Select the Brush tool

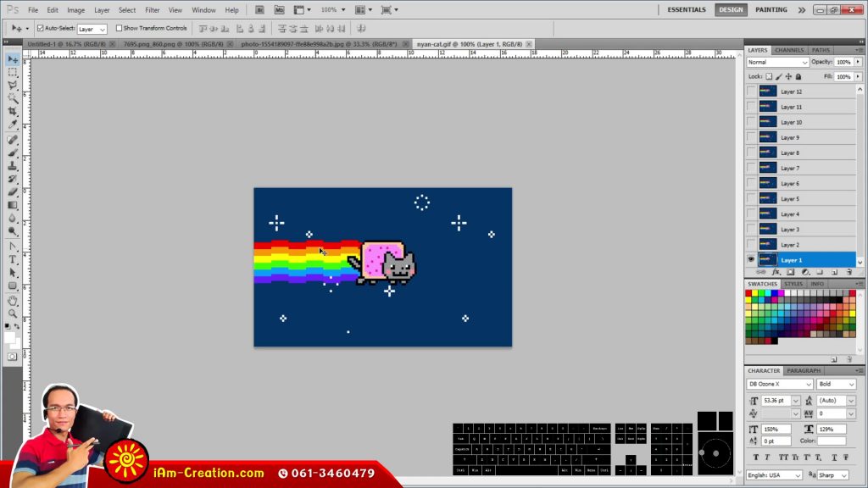point(13,152)
